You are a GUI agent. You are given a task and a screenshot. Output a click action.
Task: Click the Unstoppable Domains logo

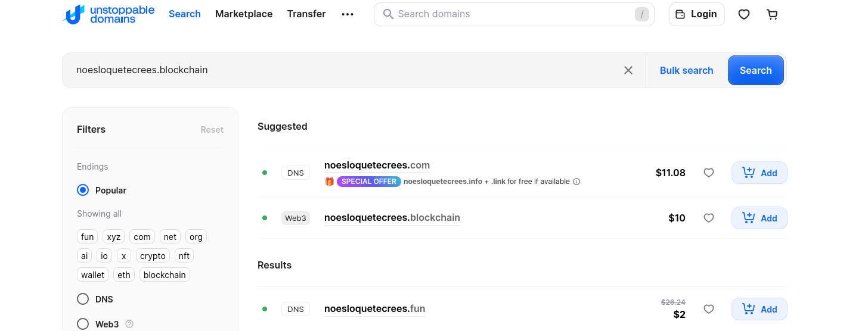[108, 14]
